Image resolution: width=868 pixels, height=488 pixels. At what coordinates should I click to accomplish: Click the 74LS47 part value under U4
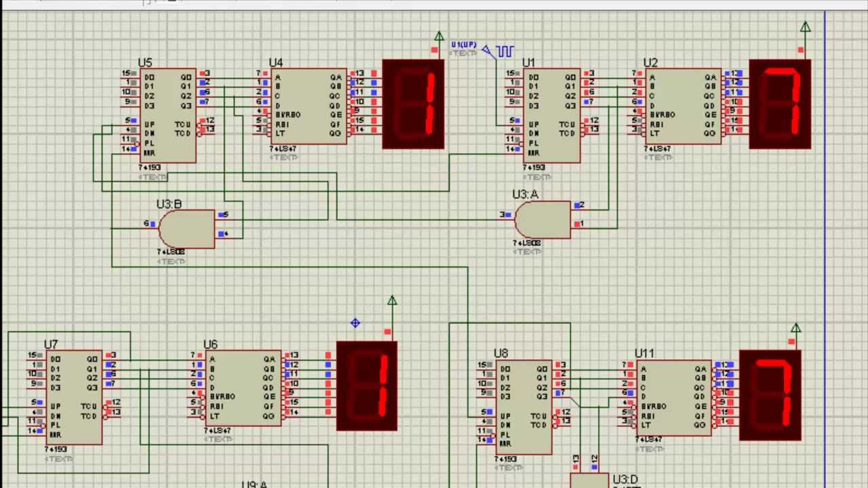[283, 148]
